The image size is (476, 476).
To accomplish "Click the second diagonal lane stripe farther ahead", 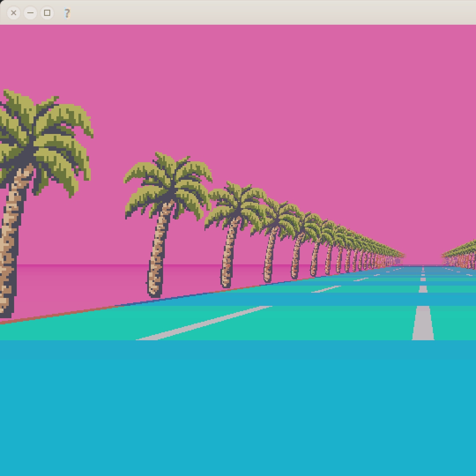I will (x=326, y=289).
